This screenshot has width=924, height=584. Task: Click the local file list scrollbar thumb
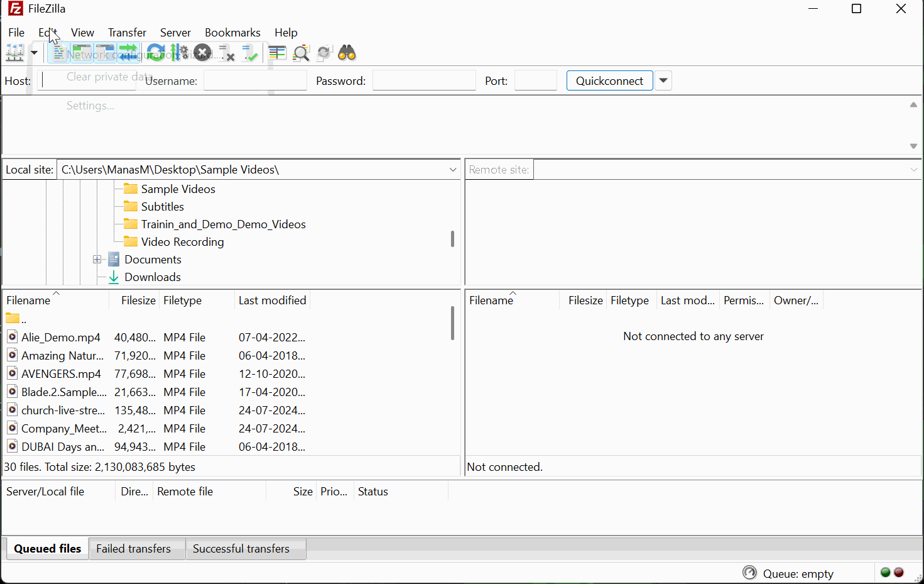click(x=452, y=323)
